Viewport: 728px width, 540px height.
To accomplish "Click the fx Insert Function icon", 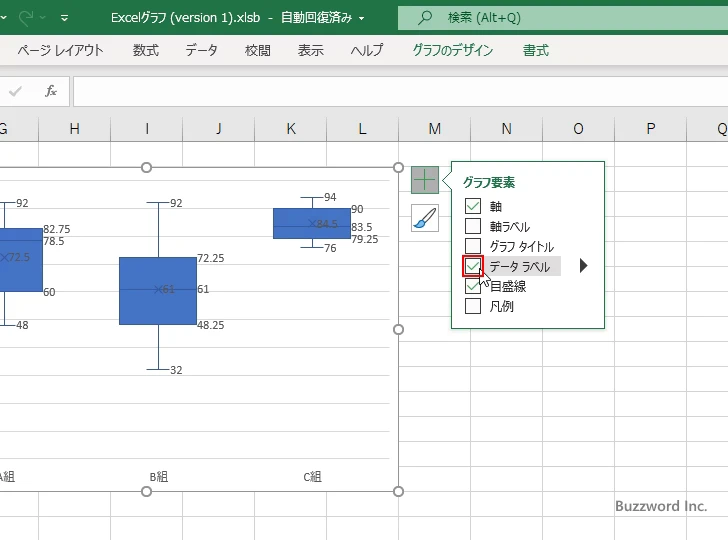I will 51,91.
